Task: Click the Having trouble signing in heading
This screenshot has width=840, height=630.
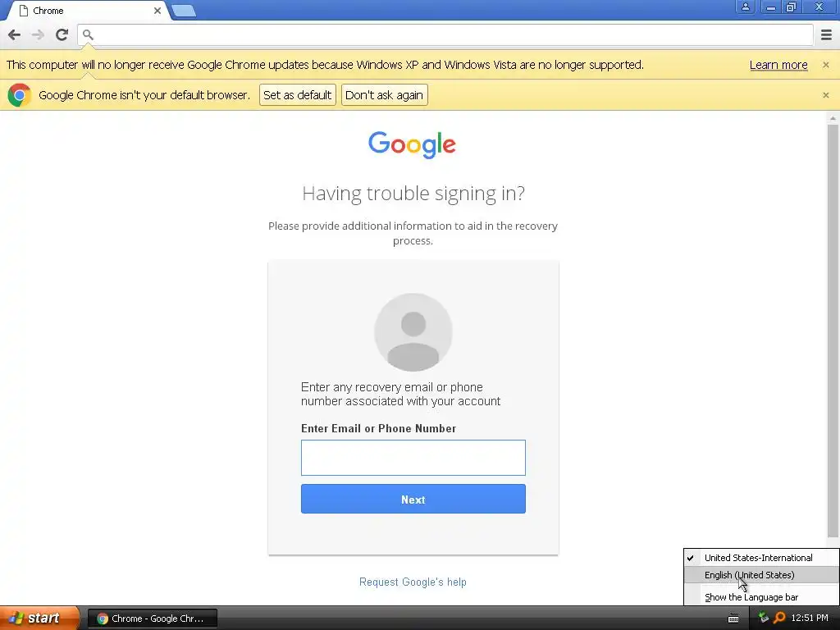Action: click(413, 194)
